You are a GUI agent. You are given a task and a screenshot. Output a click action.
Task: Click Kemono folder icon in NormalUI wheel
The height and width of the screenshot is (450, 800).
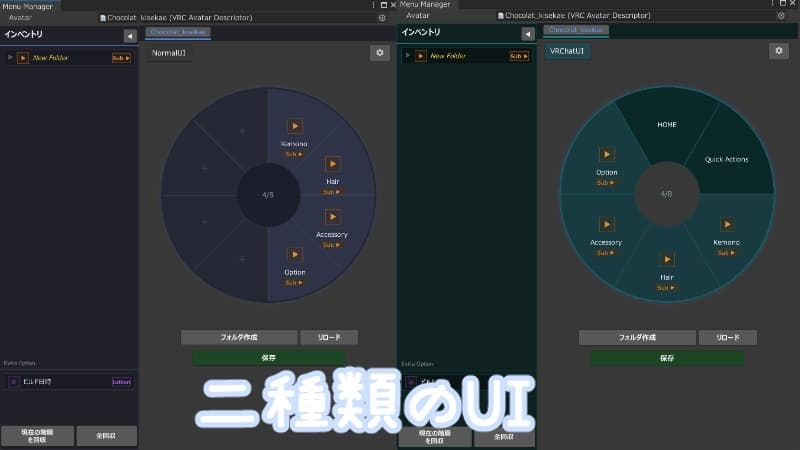pos(295,126)
